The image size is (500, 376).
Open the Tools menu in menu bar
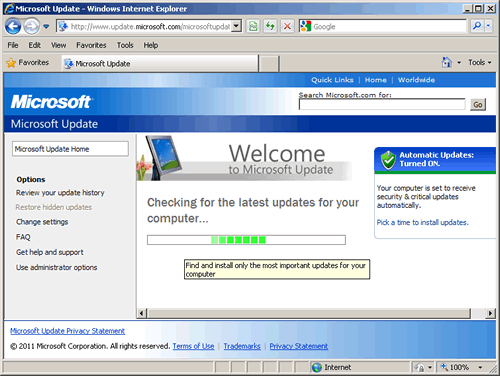(125, 45)
